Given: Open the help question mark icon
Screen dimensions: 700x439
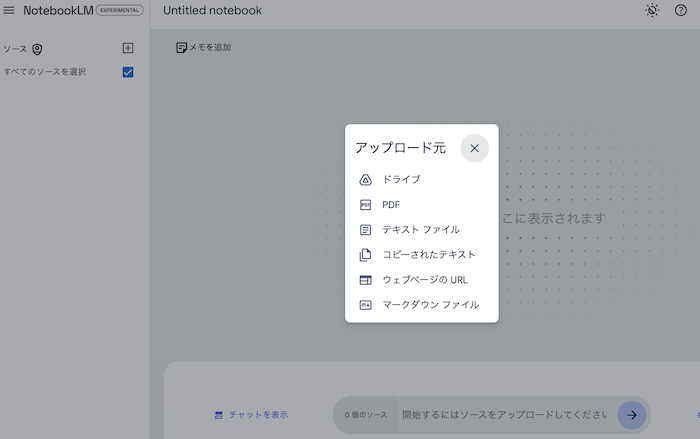Looking at the screenshot, I should pos(681,10).
